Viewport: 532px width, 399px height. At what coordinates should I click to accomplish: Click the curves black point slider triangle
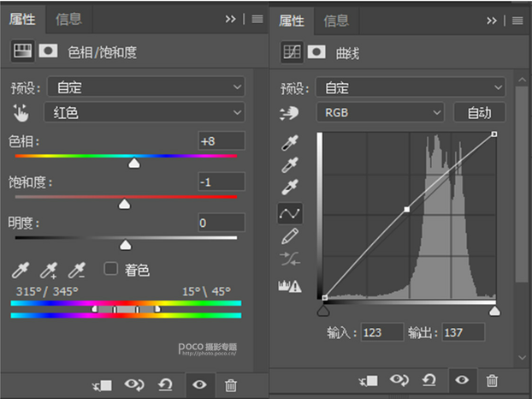tap(323, 310)
